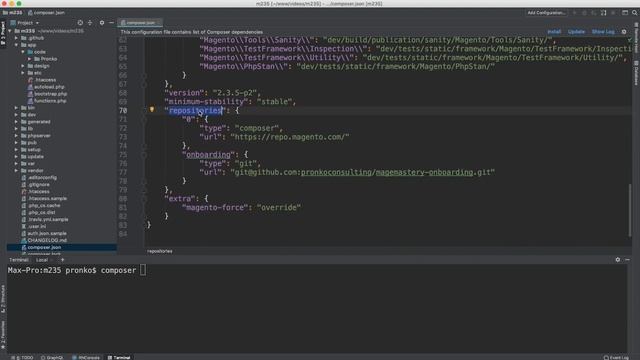This screenshot has height=360, width=640.
Task: Click the Search Everywhere magnifier icon
Action: [635, 13]
